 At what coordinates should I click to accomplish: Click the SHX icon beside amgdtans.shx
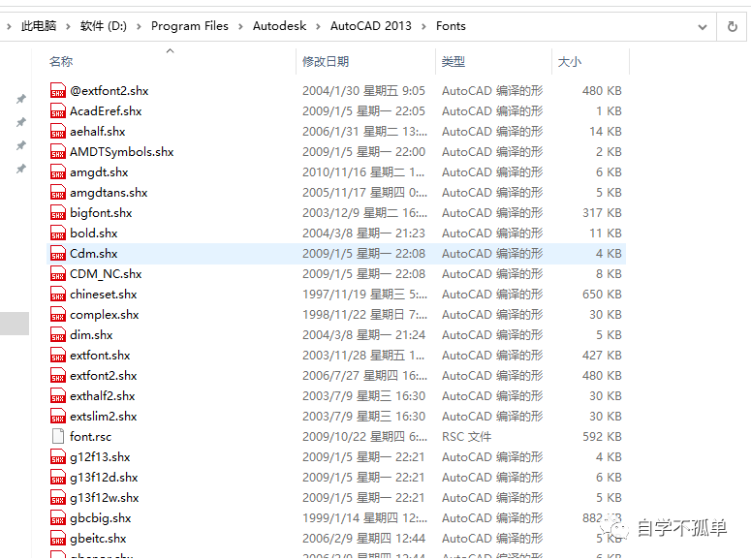coord(58,193)
